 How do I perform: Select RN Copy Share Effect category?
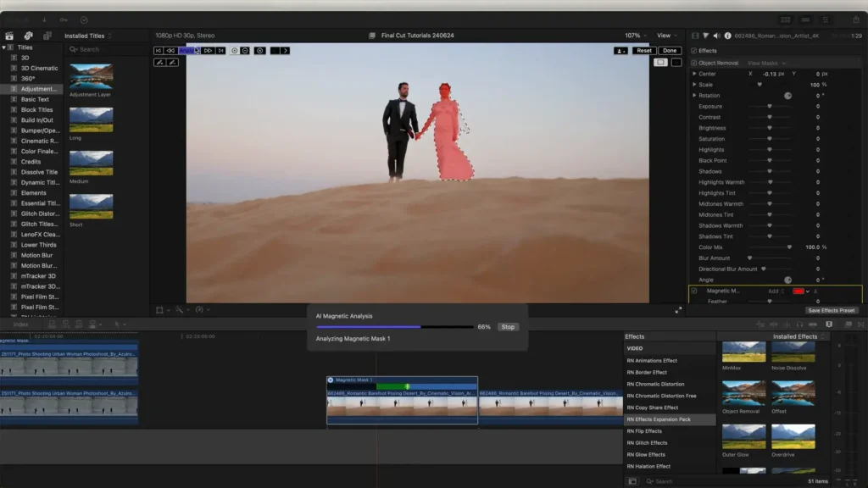tap(652, 408)
